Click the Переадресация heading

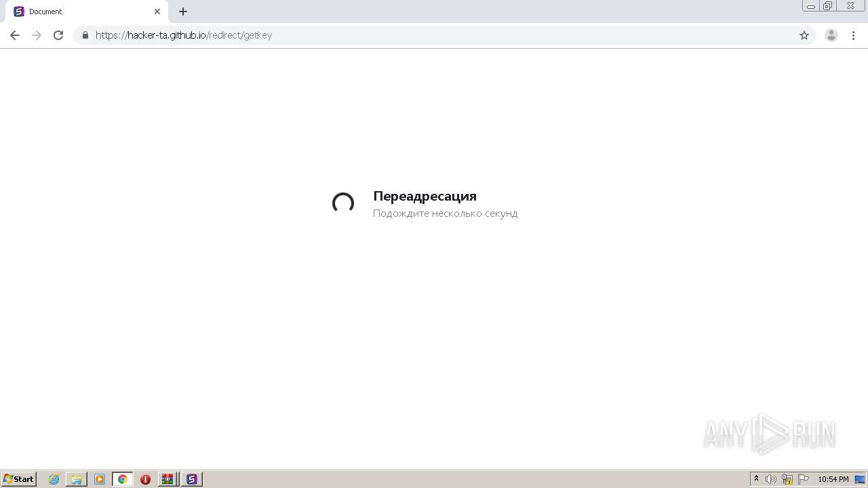click(x=425, y=196)
